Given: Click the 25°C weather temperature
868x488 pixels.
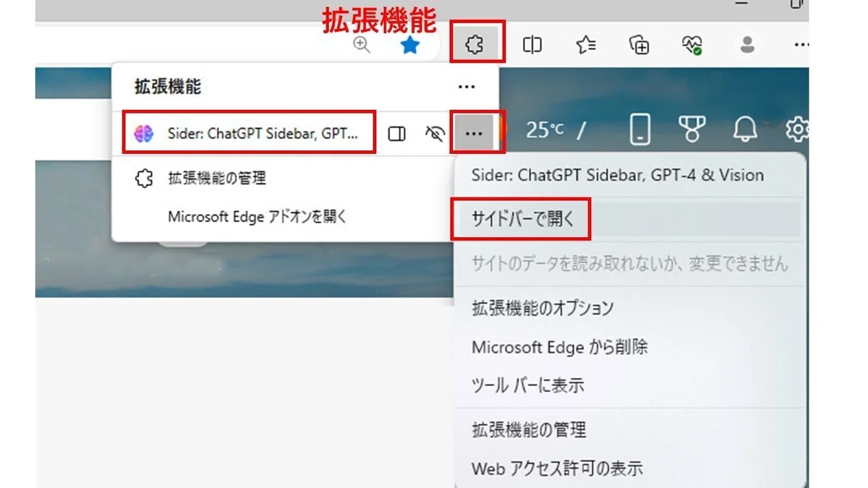Looking at the screenshot, I should point(545,129).
